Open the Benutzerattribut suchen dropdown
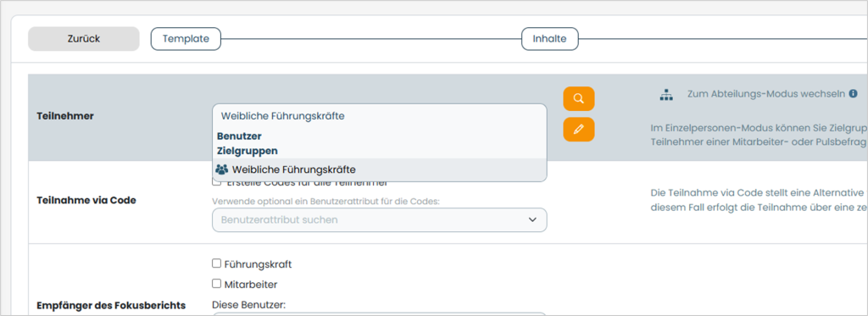This screenshot has width=868, height=316. [379, 219]
